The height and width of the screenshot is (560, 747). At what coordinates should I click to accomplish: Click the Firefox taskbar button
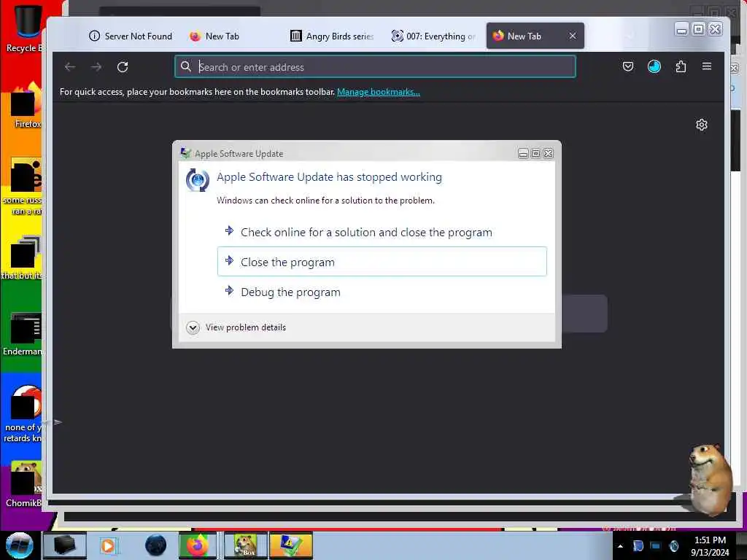pyautogui.click(x=198, y=545)
